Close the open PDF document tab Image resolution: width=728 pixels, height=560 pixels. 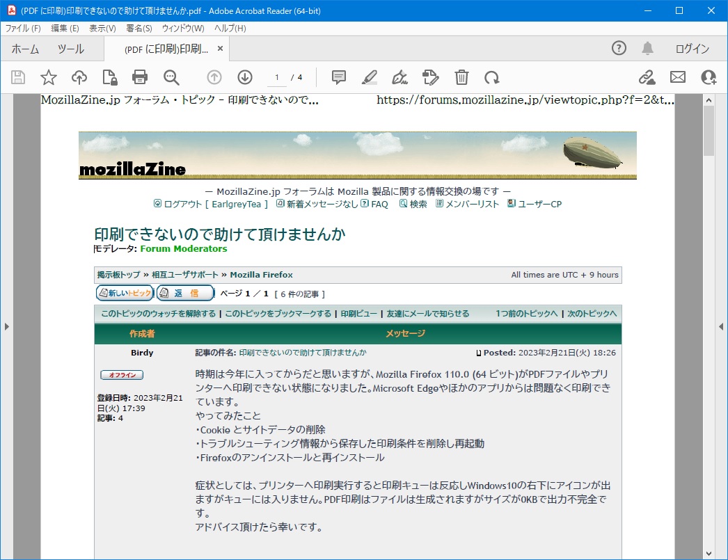click(x=220, y=48)
